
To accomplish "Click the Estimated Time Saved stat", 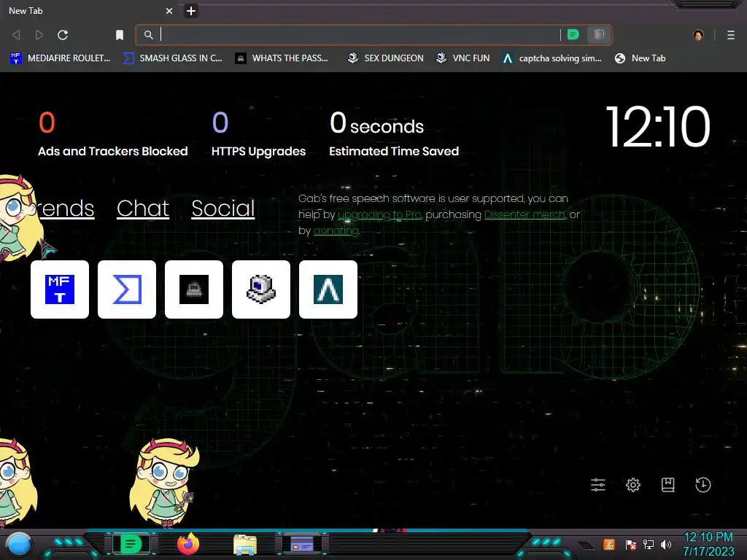I will (x=394, y=134).
